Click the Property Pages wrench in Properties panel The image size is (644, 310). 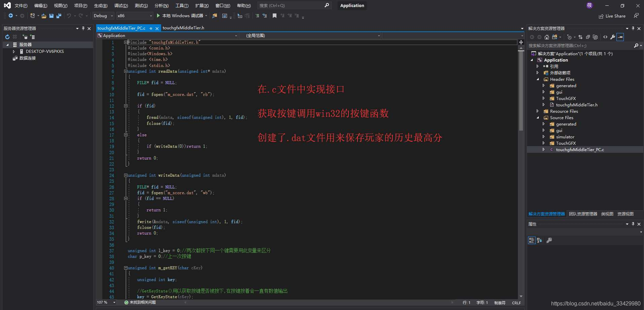pos(549,240)
